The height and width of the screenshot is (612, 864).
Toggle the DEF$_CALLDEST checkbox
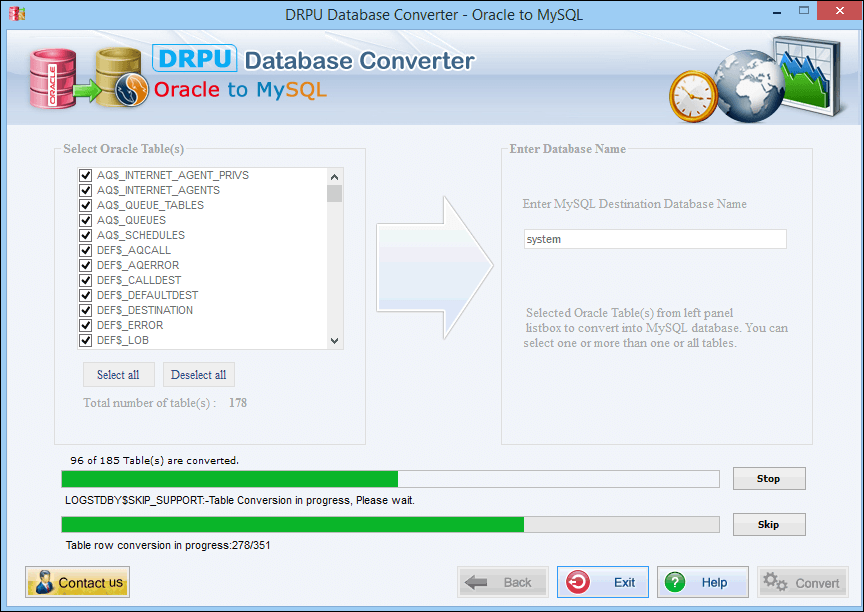(85, 280)
